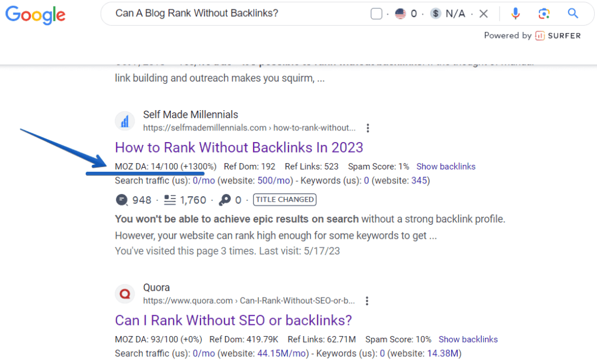Open 'How to Rank Without Backlinks In 2023'
Screen dimensions: 597x364
pos(239,147)
